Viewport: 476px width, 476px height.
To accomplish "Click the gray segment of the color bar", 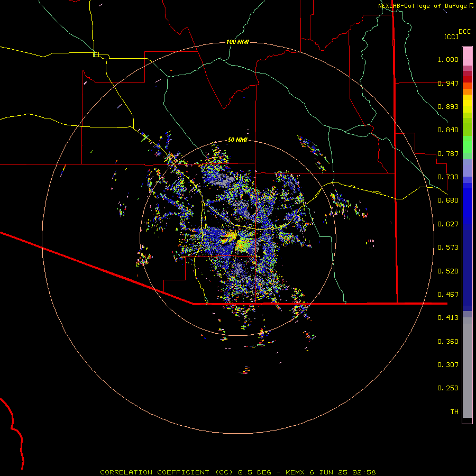I will point(467,368).
